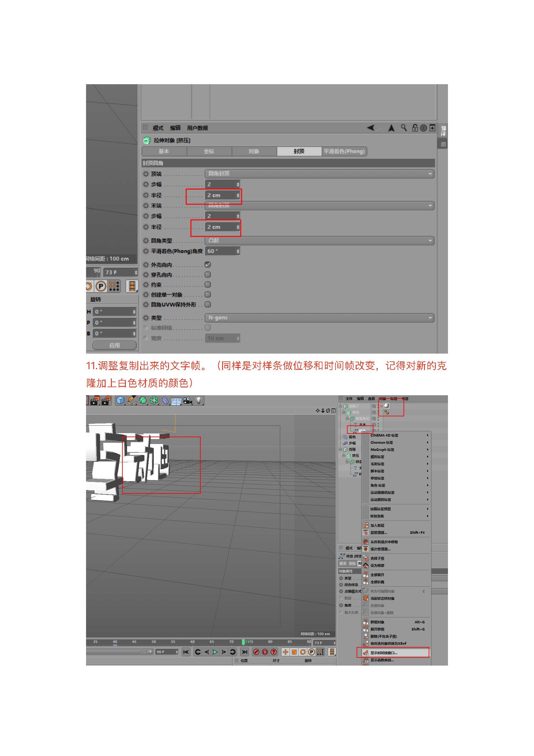Switch to the 坐标 tab
The width and height of the screenshot is (534, 756).
pyautogui.click(x=209, y=151)
